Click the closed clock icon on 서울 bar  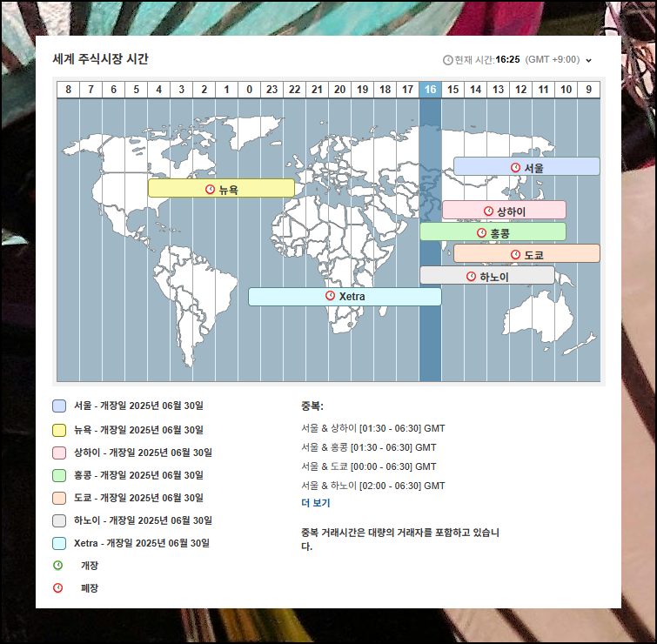pos(515,168)
